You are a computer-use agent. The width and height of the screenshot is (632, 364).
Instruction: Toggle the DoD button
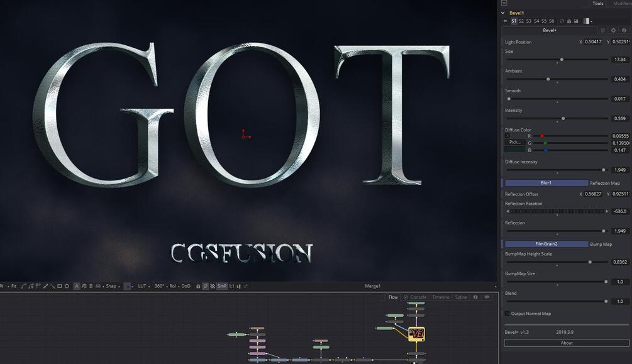pos(186,286)
